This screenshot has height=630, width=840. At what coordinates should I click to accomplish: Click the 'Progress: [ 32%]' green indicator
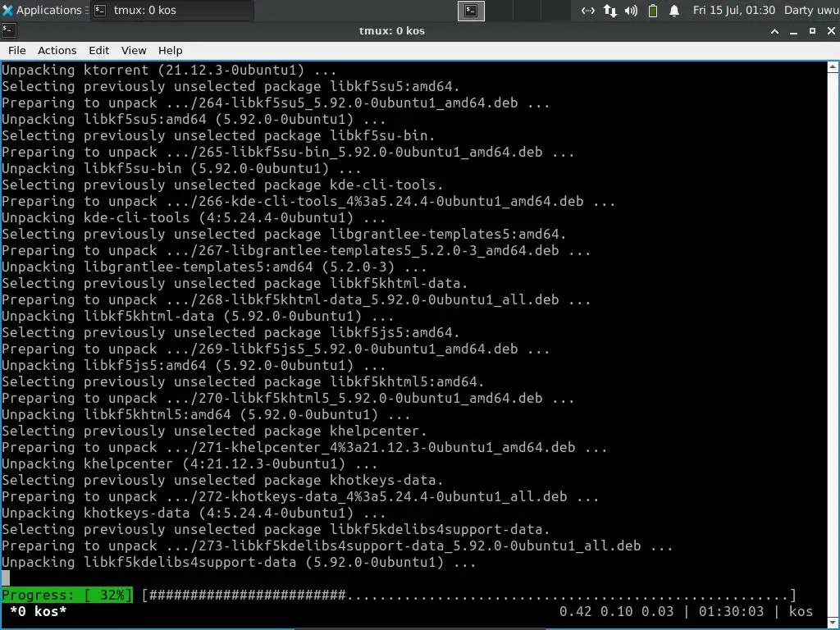pos(67,595)
